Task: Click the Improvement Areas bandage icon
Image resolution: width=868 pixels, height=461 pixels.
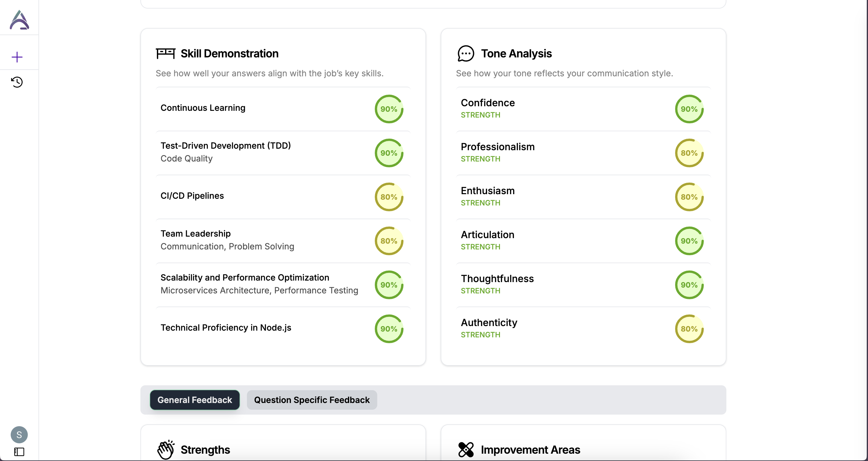Action: click(466, 449)
